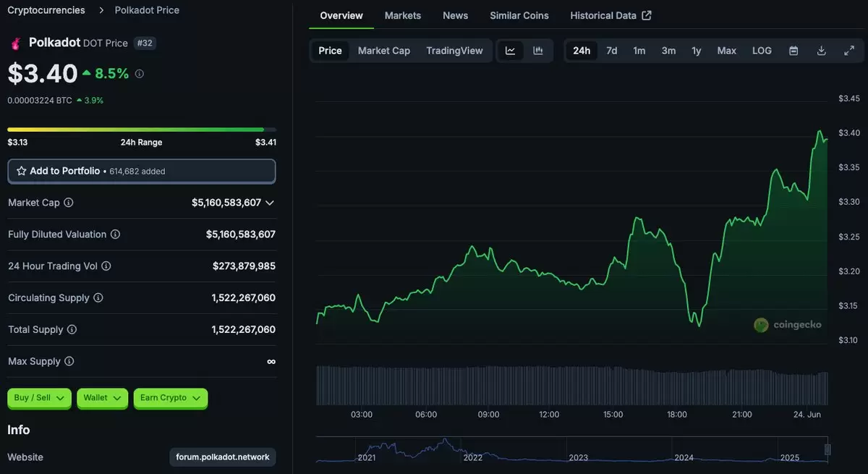Click the $5,160,583,607 Market Cap value

point(226,203)
